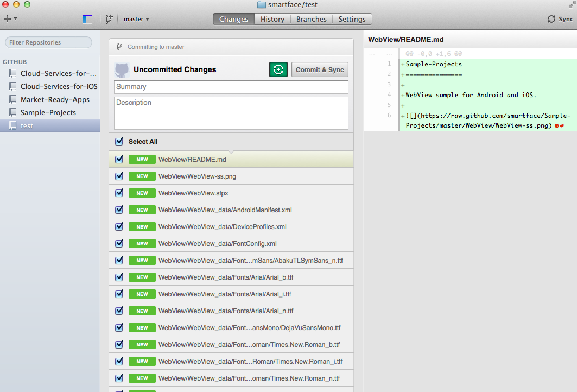Open the master branch dropdown
This screenshot has height=392, width=577.
(136, 19)
